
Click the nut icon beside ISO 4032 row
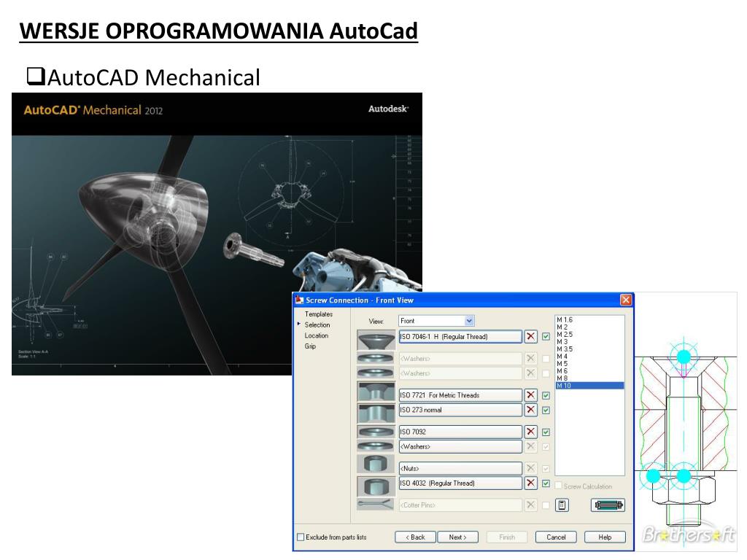[376, 486]
